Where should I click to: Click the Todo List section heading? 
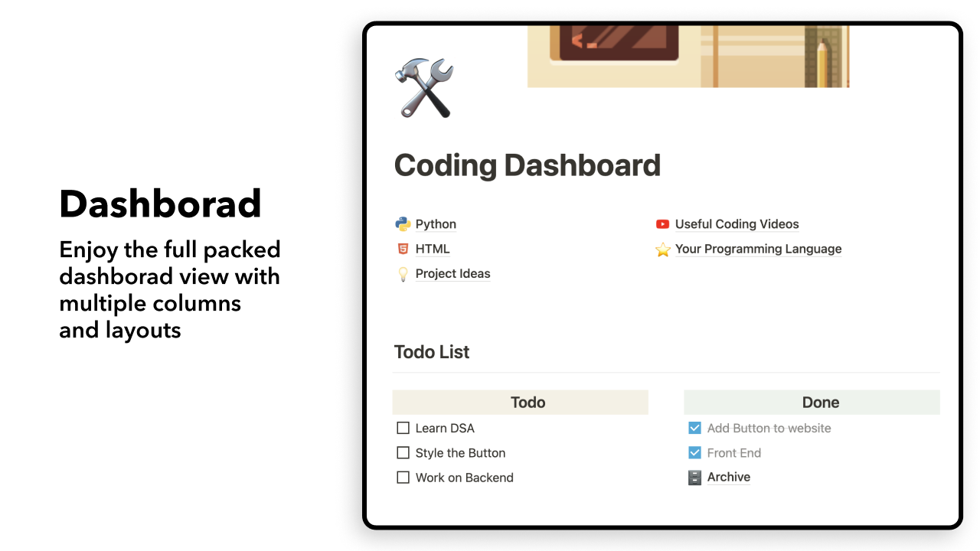click(431, 351)
